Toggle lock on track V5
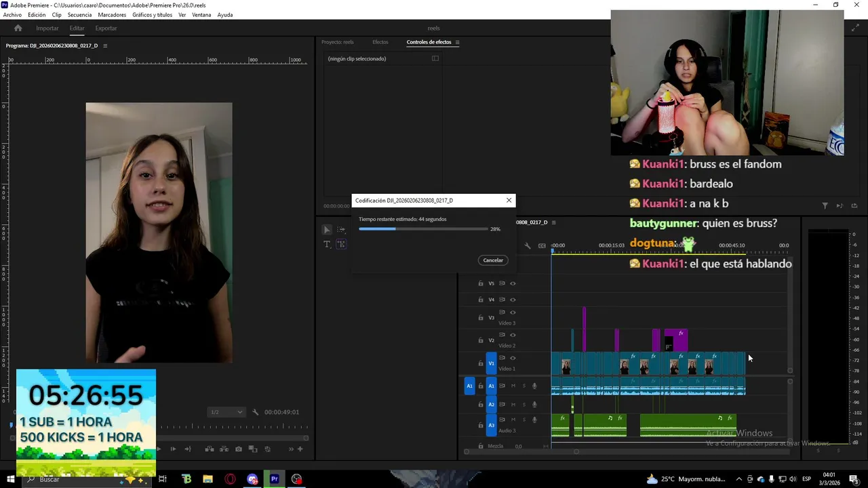Screen dimensions: 868x488 click(481, 283)
